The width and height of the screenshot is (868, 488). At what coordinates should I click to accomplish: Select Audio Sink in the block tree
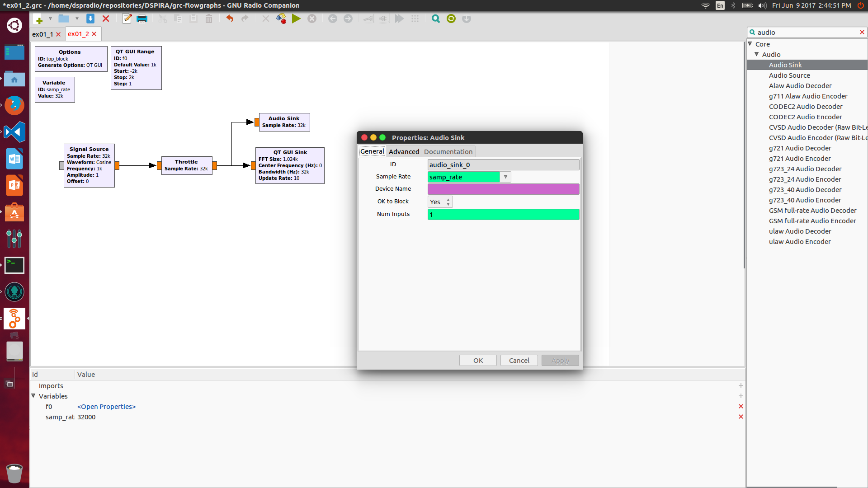pos(785,65)
